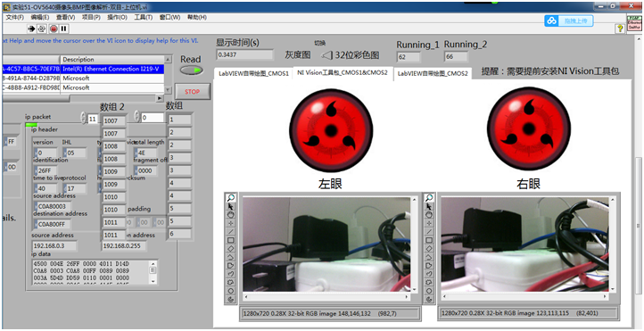
Task: Switch to LabVIEW自带绘图_CMOS1 tab
Action: click(253, 74)
